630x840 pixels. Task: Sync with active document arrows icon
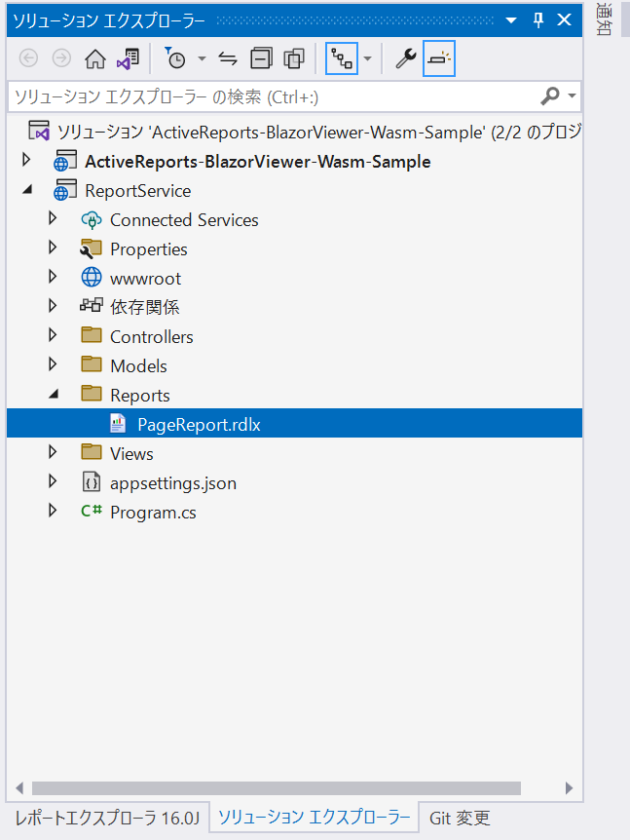(228, 57)
